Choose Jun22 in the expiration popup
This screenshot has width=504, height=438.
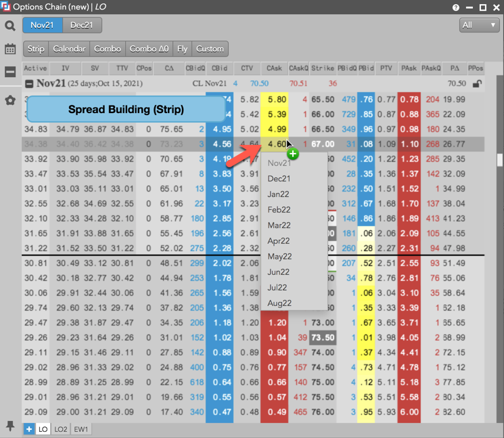[x=279, y=272]
